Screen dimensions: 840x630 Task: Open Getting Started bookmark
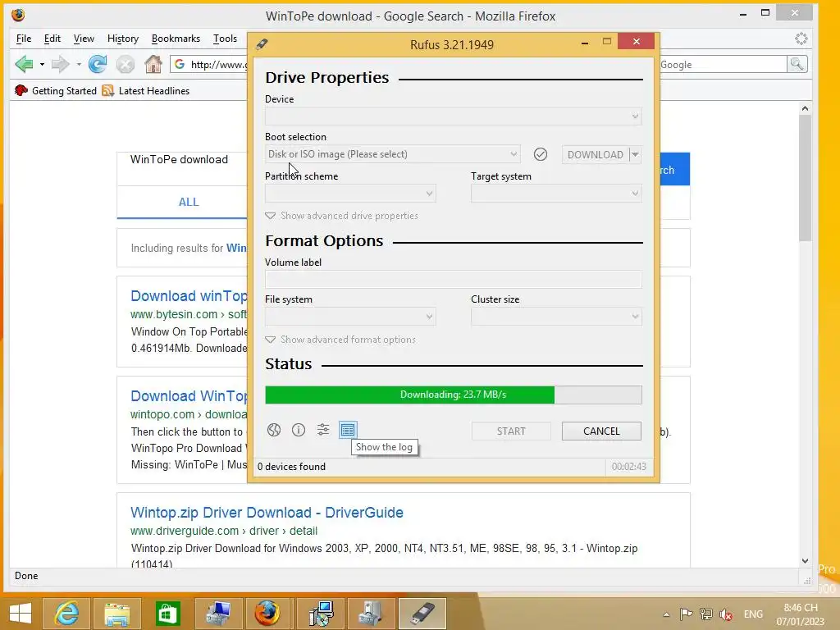click(x=56, y=90)
